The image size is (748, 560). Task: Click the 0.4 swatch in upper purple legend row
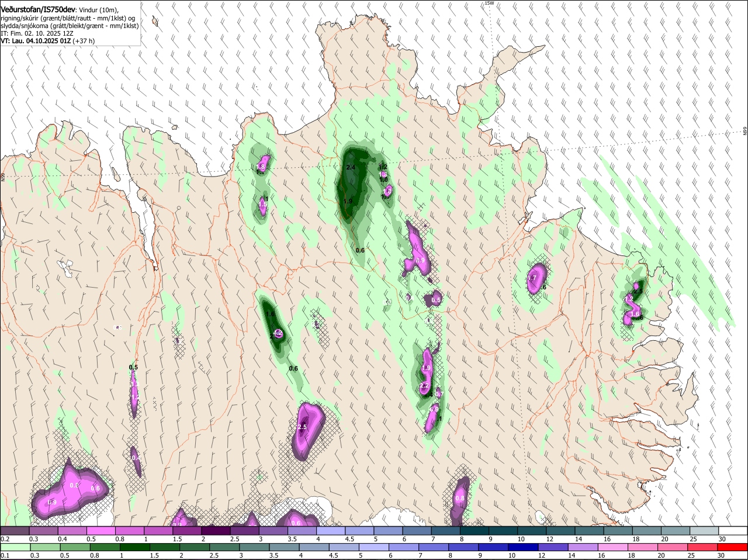coord(72,531)
